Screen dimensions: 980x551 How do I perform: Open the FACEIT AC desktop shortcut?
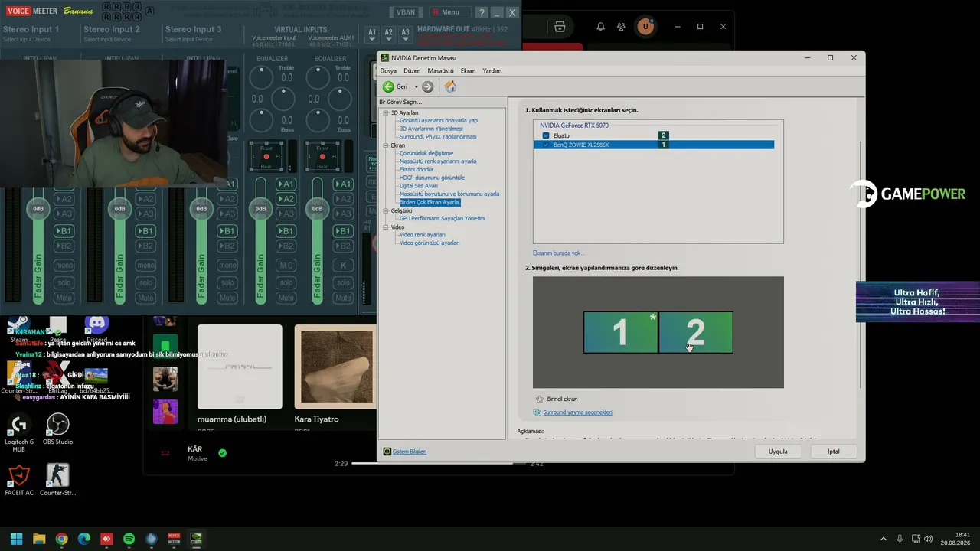(19, 481)
